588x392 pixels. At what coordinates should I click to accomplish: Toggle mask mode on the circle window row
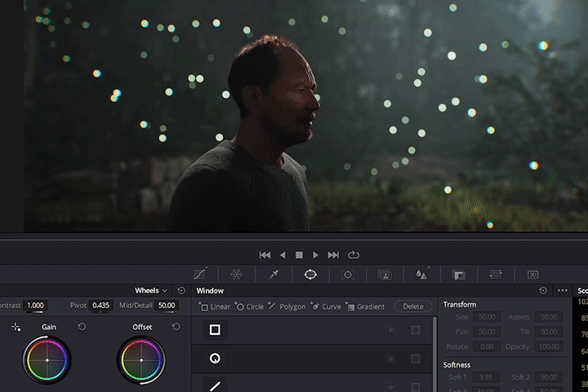point(416,359)
